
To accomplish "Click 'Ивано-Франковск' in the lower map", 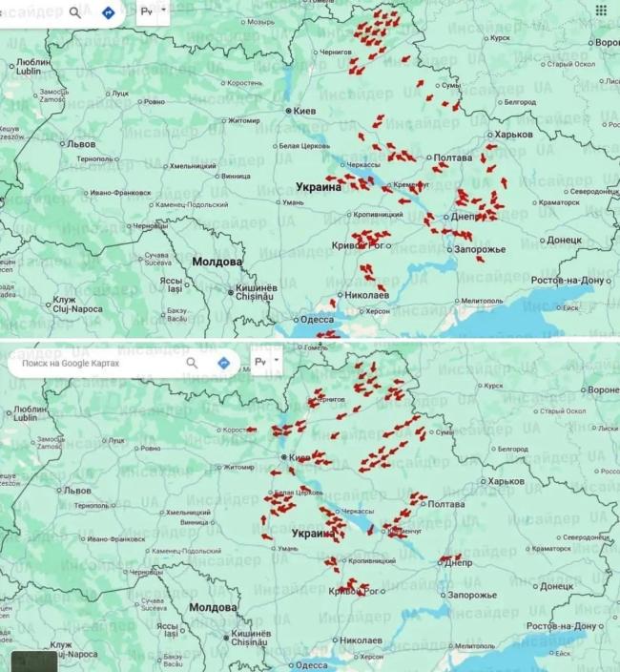I will pos(116,539).
